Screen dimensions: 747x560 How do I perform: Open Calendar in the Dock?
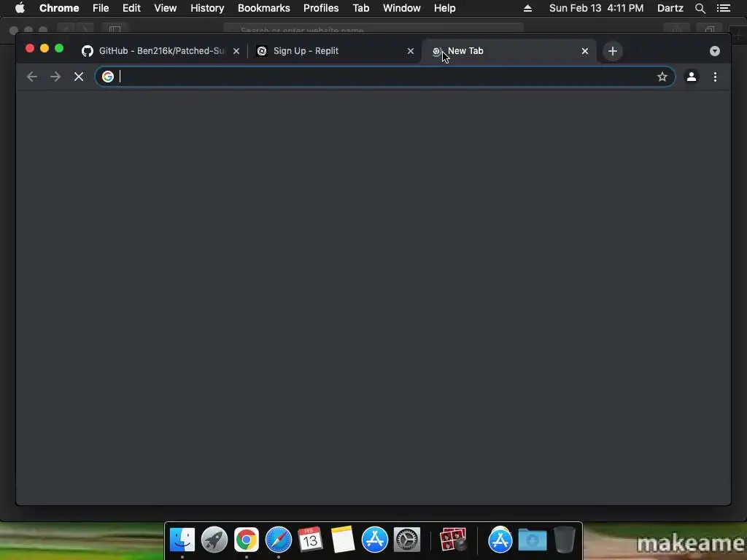tap(311, 540)
